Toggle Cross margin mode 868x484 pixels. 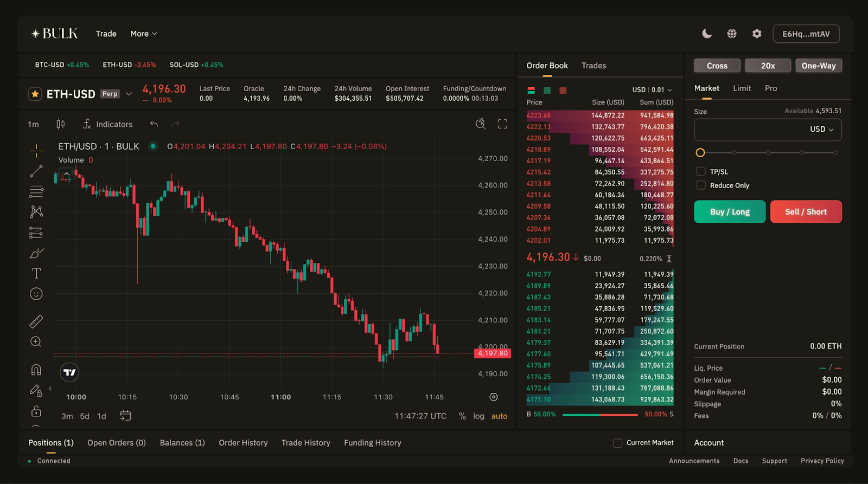[717, 66]
